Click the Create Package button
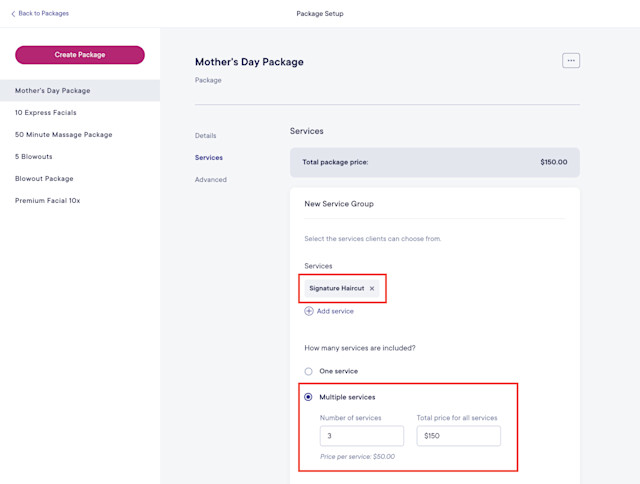The height and width of the screenshot is (484, 640). 80,55
